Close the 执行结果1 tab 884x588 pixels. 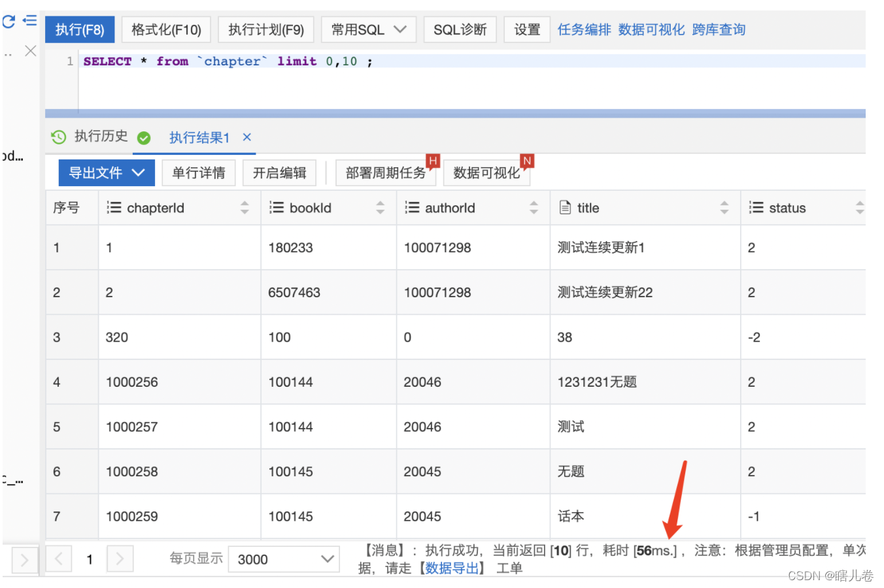(246, 137)
